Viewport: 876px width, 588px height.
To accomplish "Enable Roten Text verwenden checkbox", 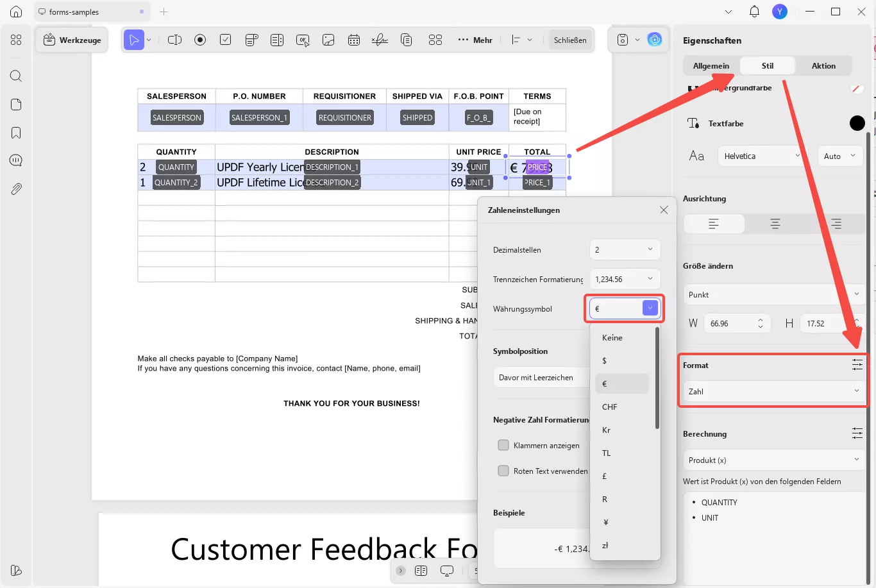I will [503, 471].
